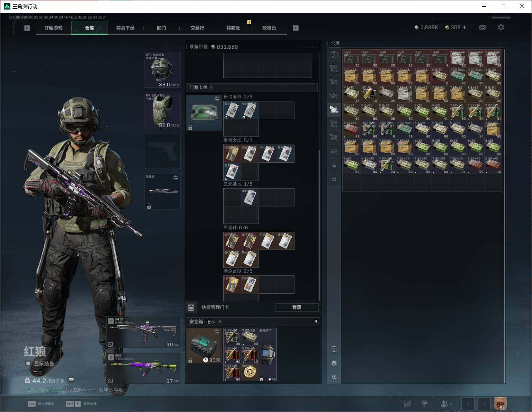The width and height of the screenshot is (532, 412).
Task: Switch to the 开始游戏 tab
Action: [x=53, y=28]
